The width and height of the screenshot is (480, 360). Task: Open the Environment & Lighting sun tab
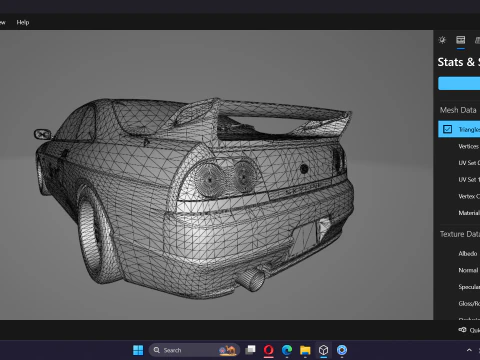click(442, 40)
